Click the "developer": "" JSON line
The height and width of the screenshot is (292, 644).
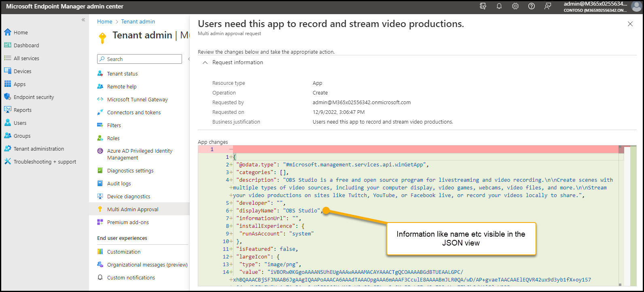click(x=261, y=203)
